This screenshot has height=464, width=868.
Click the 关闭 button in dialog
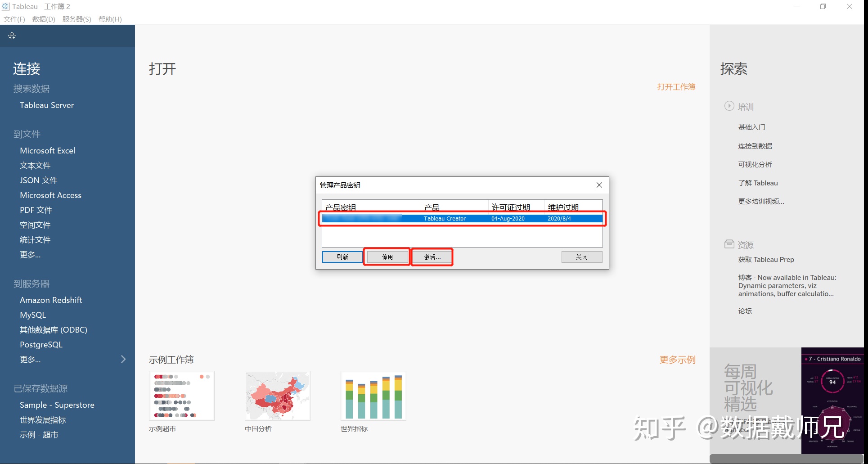click(582, 257)
